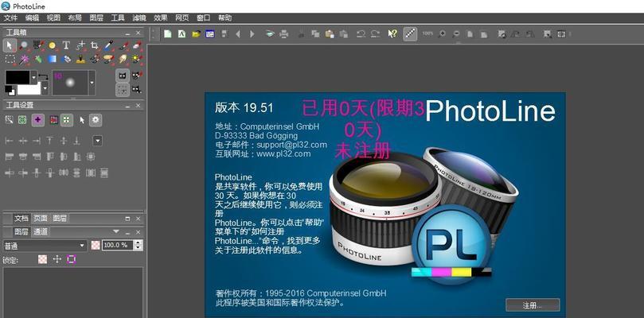The width and height of the screenshot is (644, 318).
Task: Toggle the purple lock frame icon
Action: [72, 259]
